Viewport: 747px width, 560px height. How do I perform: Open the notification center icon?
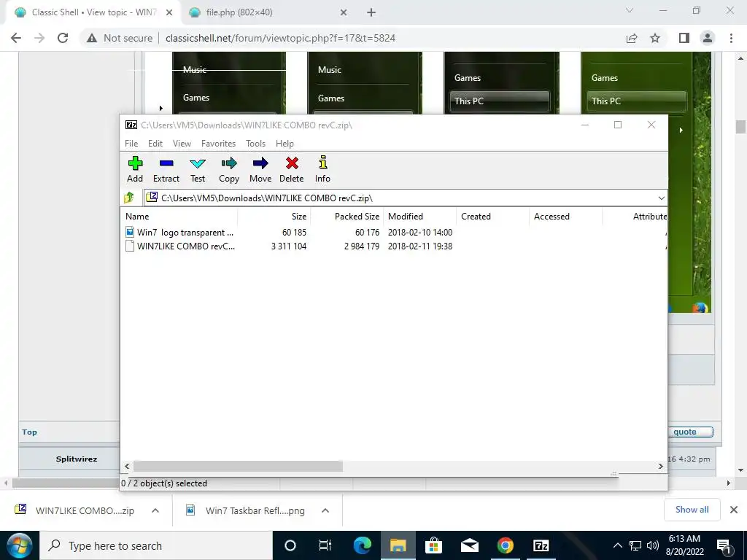[x=724, y=545]
